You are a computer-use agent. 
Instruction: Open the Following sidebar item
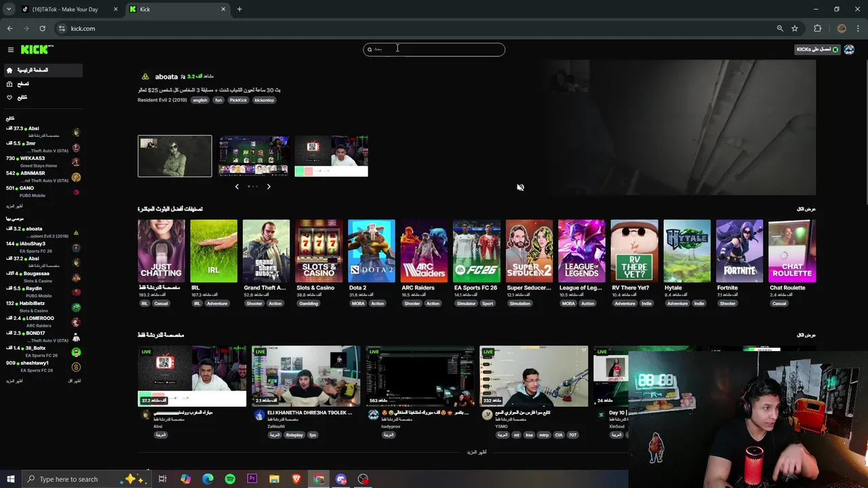click(x=42, y=98)
